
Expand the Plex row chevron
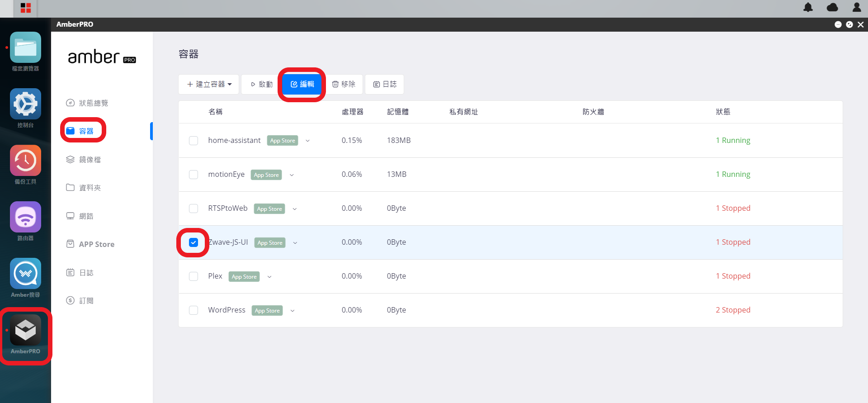tap(269, 277)
